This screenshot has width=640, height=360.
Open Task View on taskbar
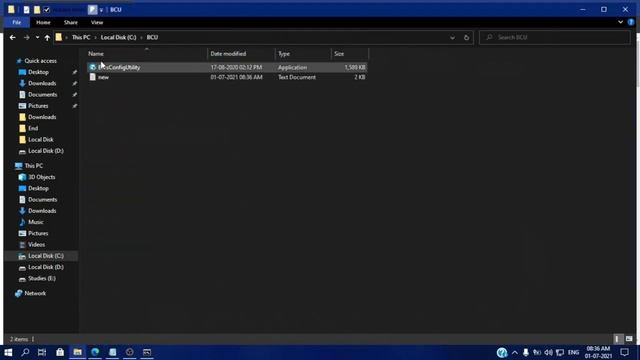(x=42, y=352)
